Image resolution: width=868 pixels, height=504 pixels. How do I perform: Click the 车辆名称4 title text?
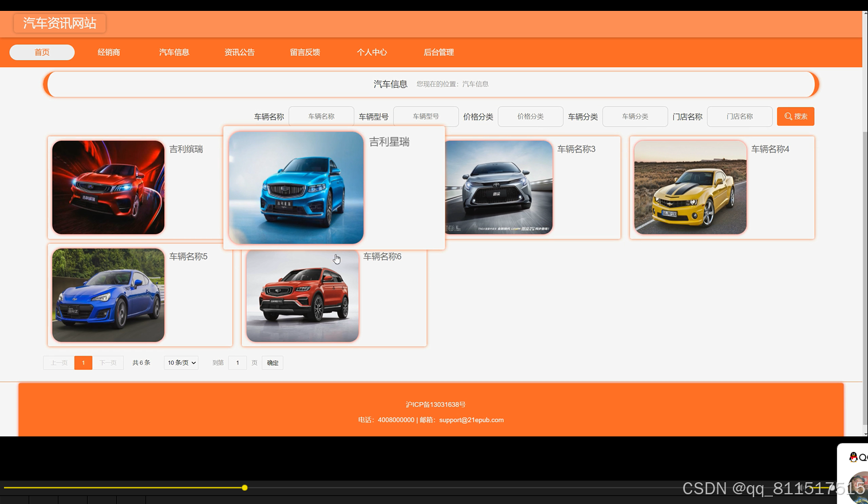click(x=770, y=149)
